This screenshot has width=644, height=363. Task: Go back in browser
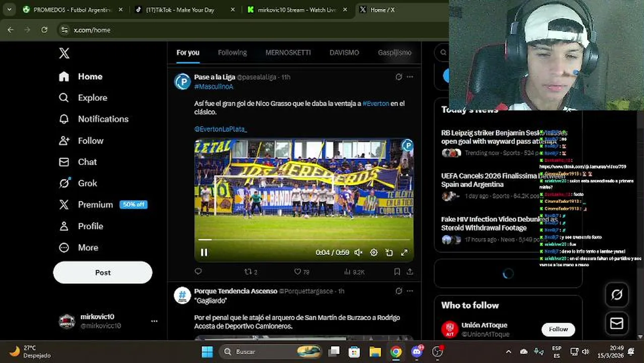[11, 30]
